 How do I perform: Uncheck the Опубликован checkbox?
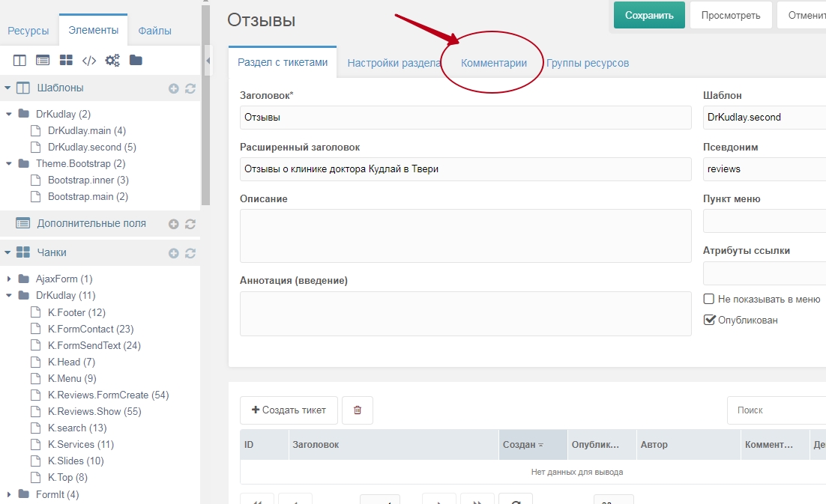click(x=709, y=320)
